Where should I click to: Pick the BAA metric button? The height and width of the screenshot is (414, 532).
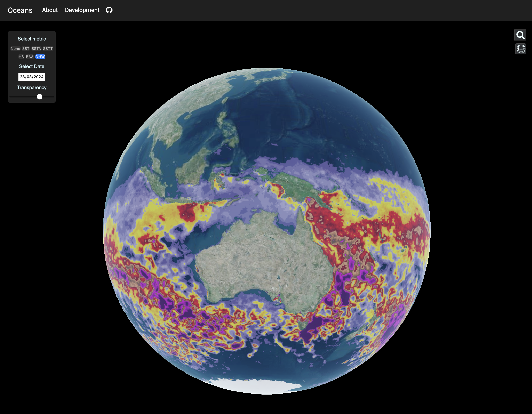(30, 57)
